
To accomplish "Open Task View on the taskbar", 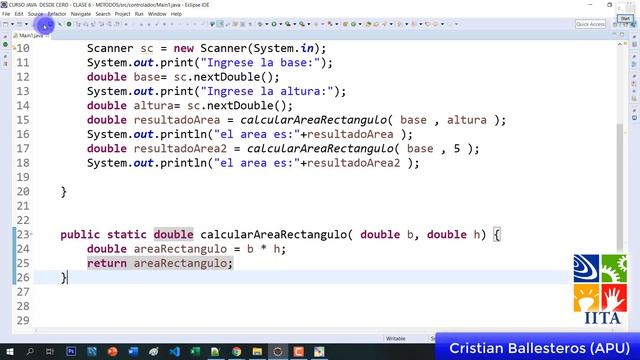I will point(50,351).
